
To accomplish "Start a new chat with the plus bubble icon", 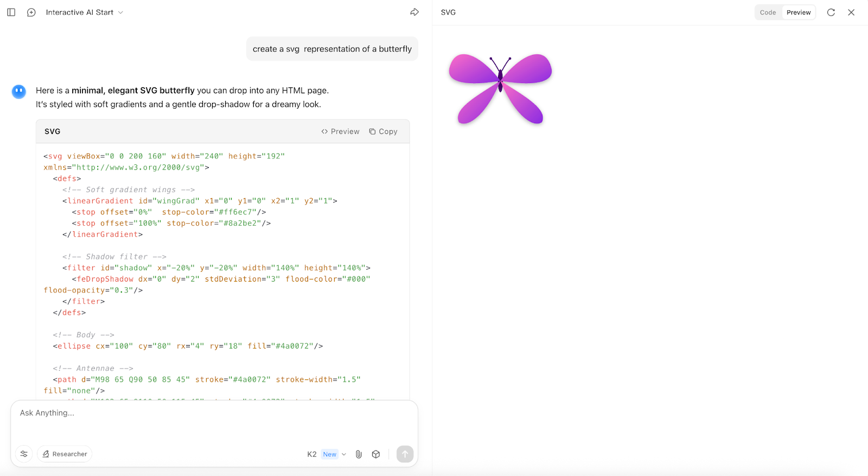I will click(31, 12).
